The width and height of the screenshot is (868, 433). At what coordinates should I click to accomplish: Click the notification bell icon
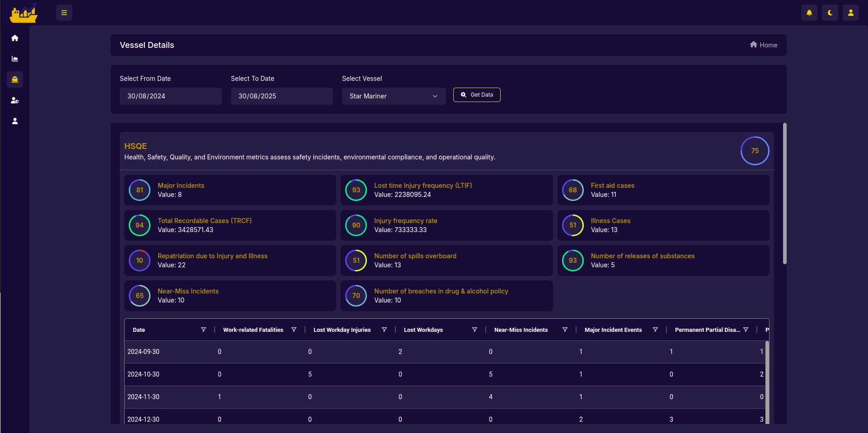tap(809, 13)
